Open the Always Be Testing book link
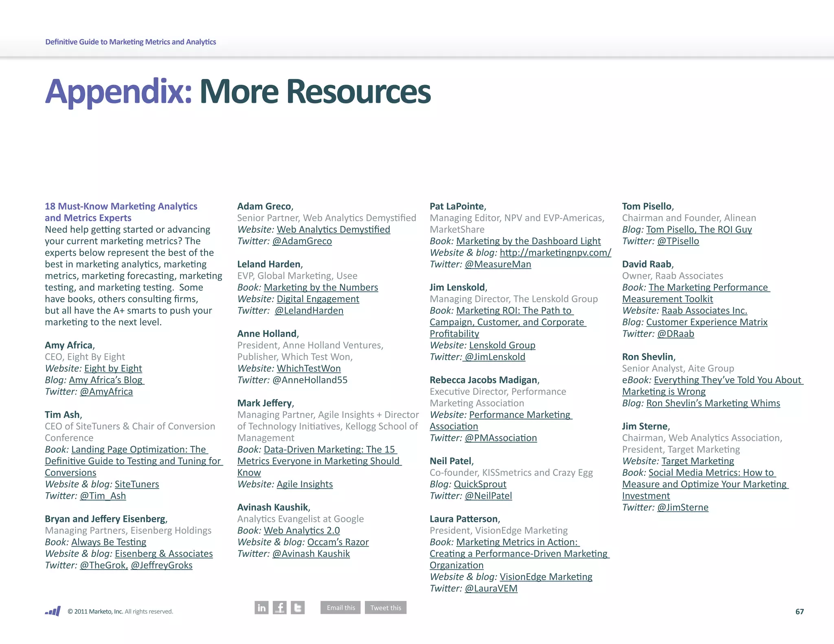 [109, 542]
